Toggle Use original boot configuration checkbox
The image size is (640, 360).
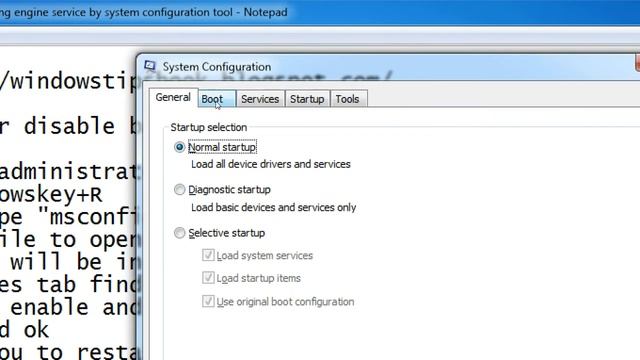pos(208,301)
